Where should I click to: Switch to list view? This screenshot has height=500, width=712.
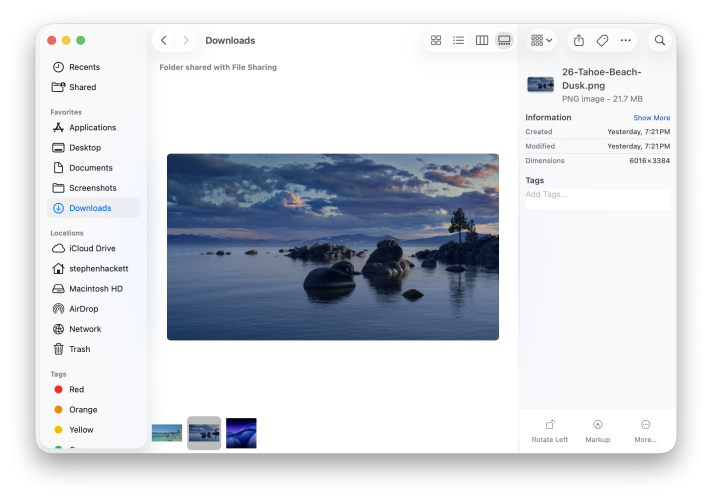tap(458, 40)
